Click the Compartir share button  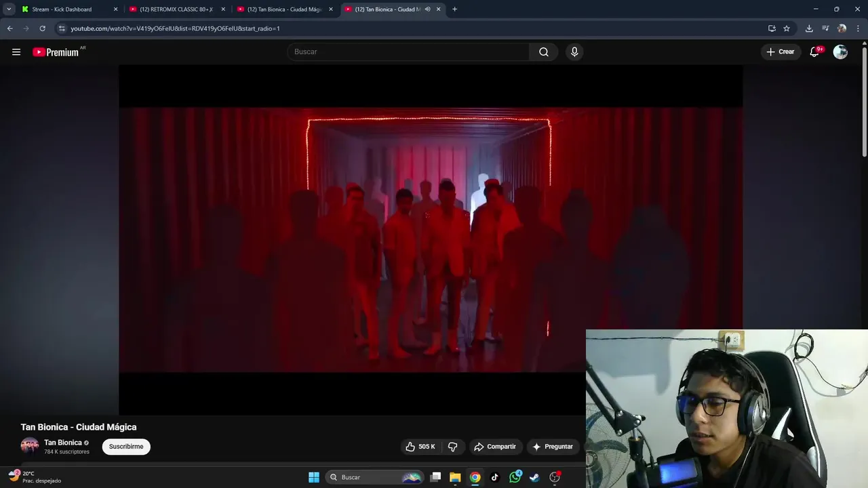[495, 447]
